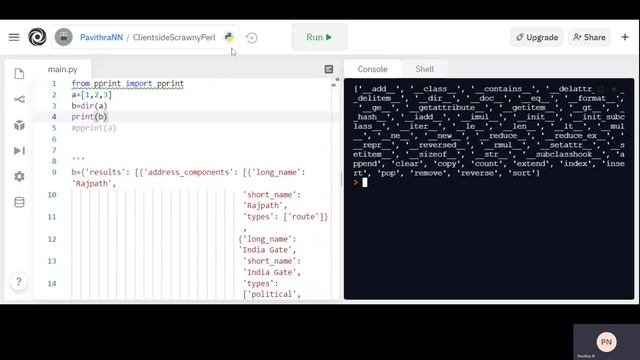Open the Packages cube icon
Screen dimensions: 640x360
pyautogui.click(x=19, y=125)
